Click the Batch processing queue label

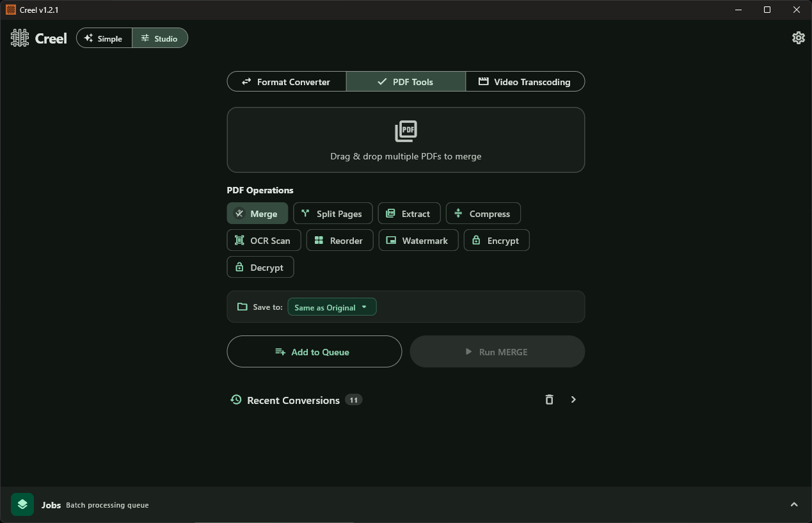pyautogui.click(x=107, y=505)
